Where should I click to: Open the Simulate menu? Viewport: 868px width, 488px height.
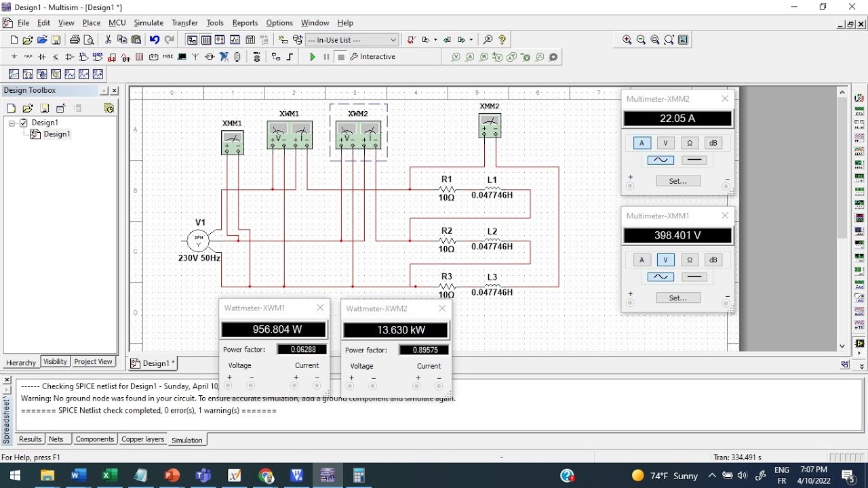(x=148, y=23)
